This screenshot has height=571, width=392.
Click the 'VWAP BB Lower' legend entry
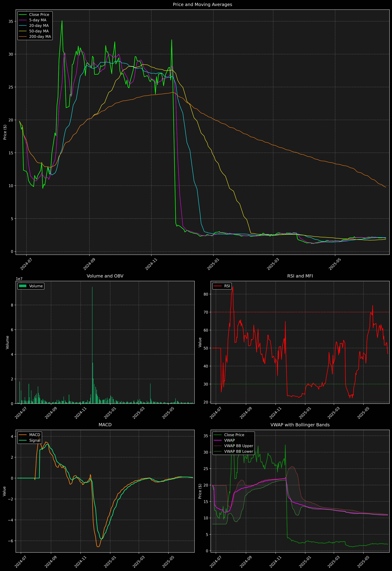(234, 451)
